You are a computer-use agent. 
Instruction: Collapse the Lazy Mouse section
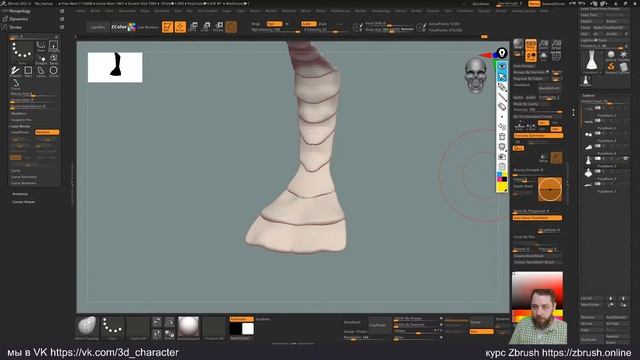tap(20, 127)
